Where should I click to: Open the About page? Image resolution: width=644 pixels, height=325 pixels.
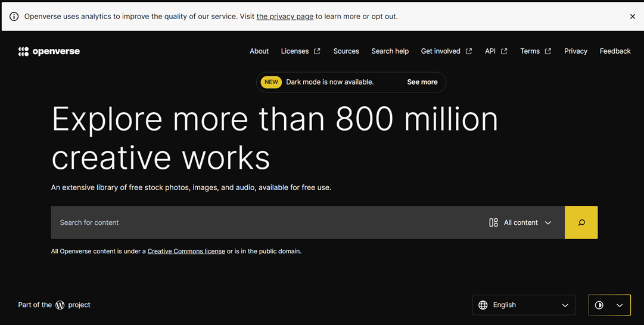[259, 51]
